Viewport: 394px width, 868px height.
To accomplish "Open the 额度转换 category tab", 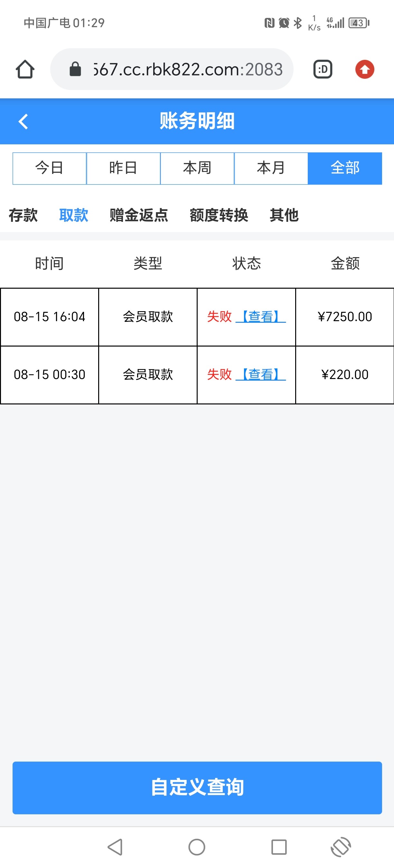I will point(219,215).
